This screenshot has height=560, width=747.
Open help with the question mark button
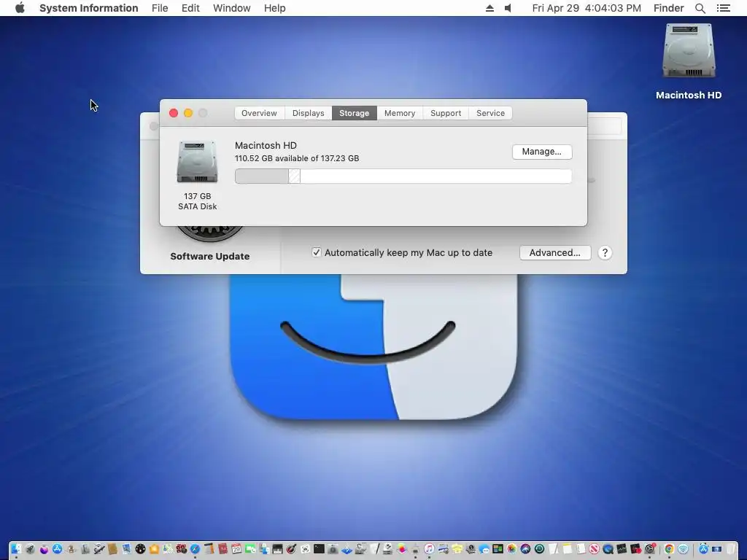pos(605,253)
